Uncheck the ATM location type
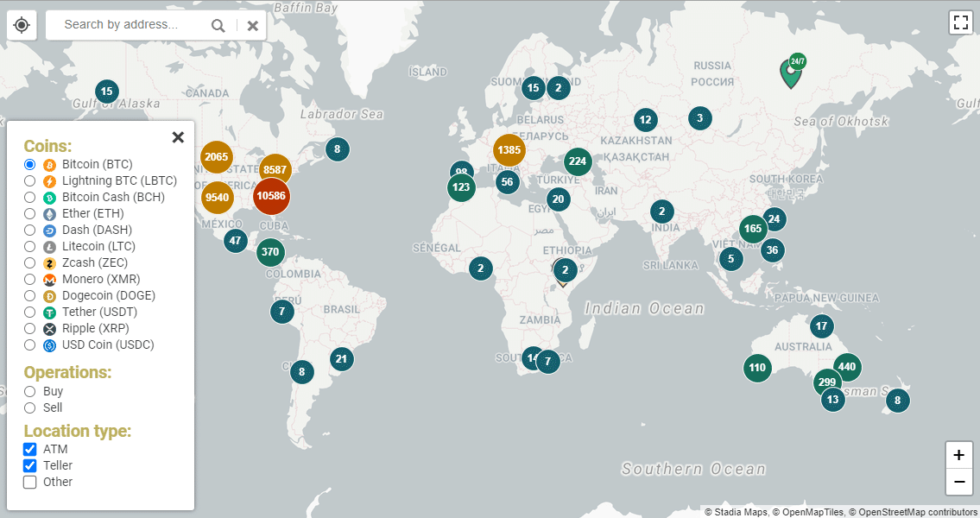Viewport: 980px width, 518px height. (28, 449)
